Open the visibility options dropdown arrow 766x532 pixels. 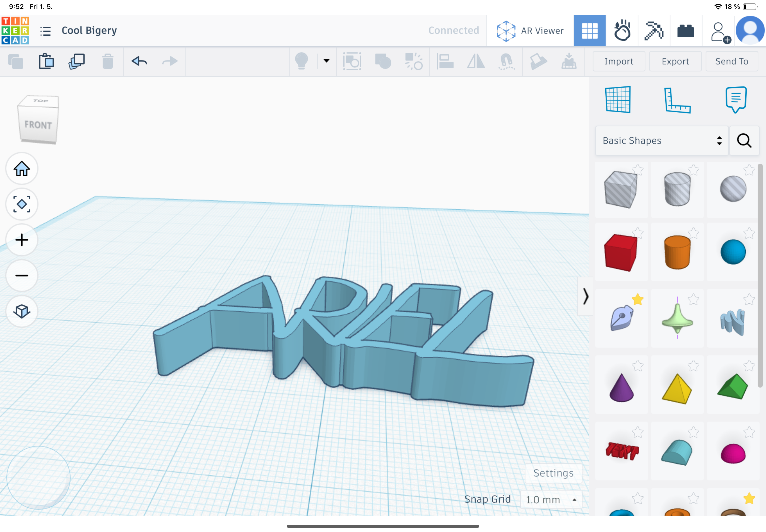coord(326,61)
